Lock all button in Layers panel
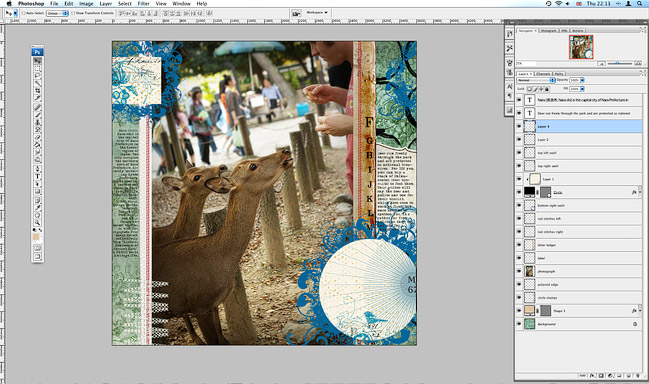Screen dimensions: 649x384 [547, 89]
